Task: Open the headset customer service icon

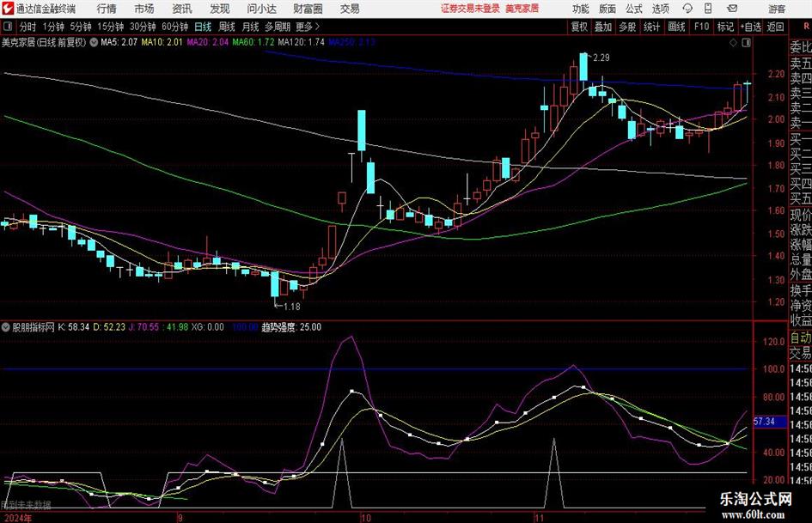Action: tap(687, 9)
